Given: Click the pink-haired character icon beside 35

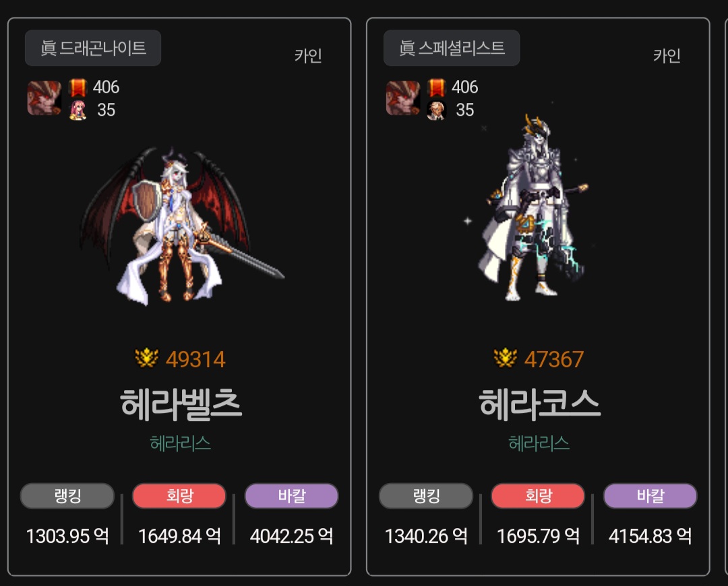Looking at the screenshot, I should point(78,110).
